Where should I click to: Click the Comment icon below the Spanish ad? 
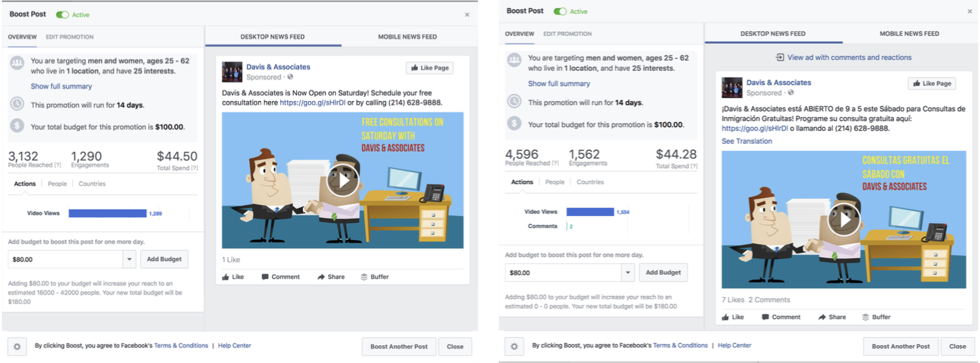click(765, 317)
